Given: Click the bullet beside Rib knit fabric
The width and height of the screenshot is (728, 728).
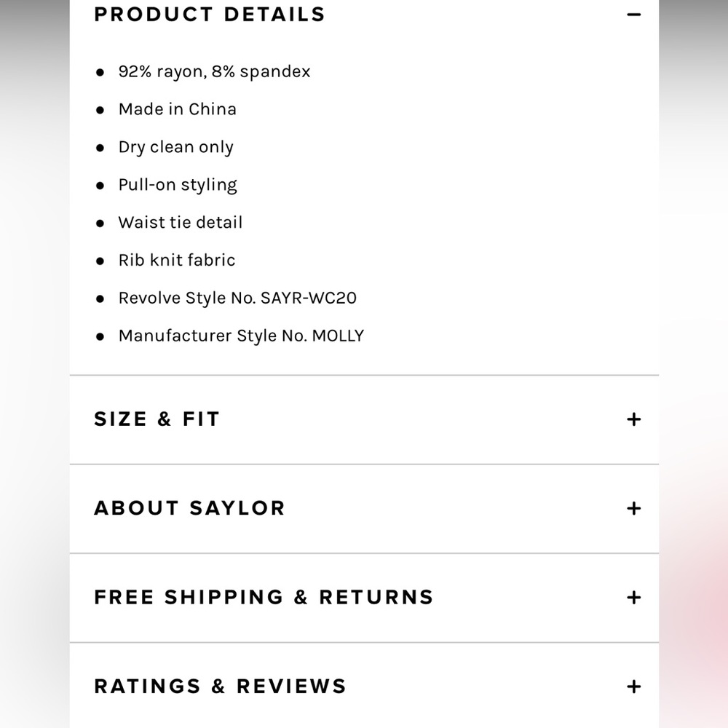Looking at the screenshot, I should pyautogui.click(x=100, y=261).
